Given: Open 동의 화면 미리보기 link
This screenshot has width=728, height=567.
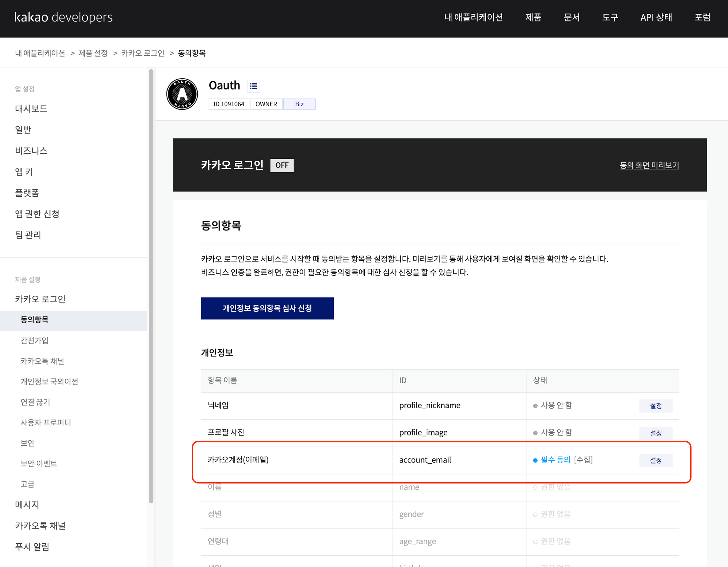Looking at the screenshot, I should (649, 165).
